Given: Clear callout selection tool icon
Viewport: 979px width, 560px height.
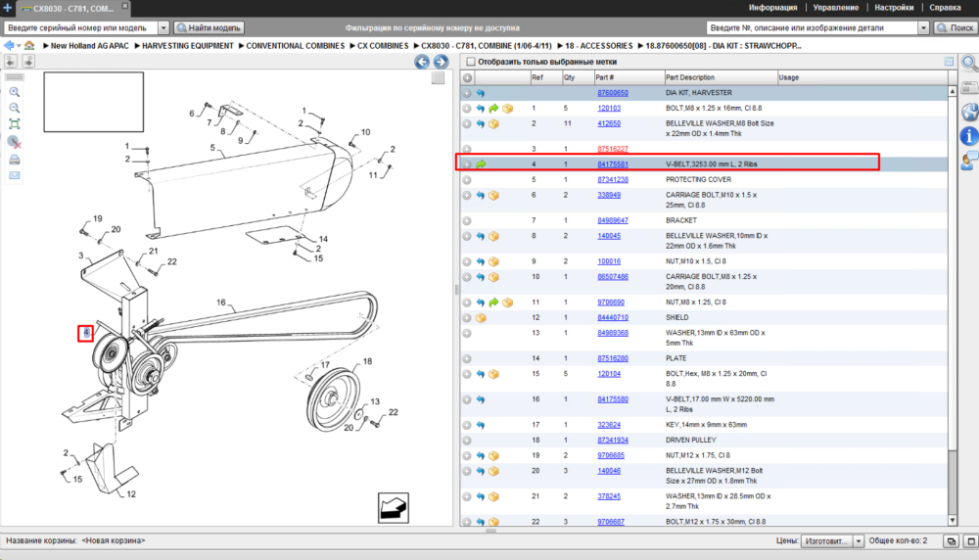Looking at the screenshot, I should (15, 142).
